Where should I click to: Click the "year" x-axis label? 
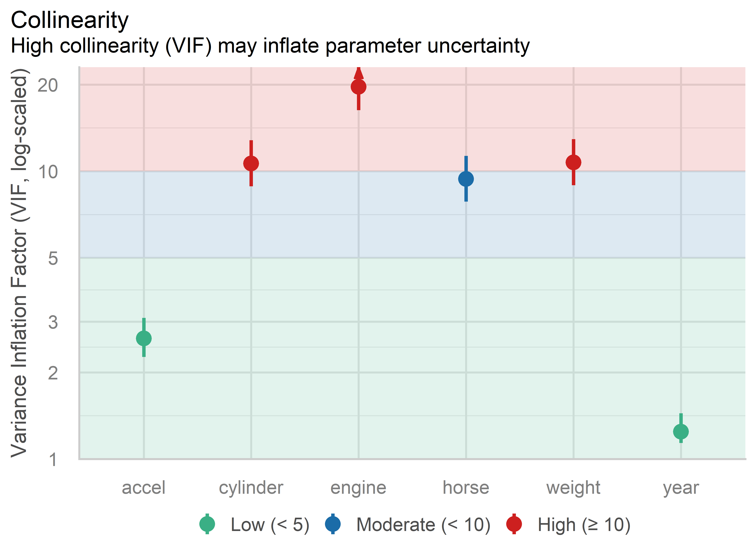pyautogui.click(x=681, y=488)
